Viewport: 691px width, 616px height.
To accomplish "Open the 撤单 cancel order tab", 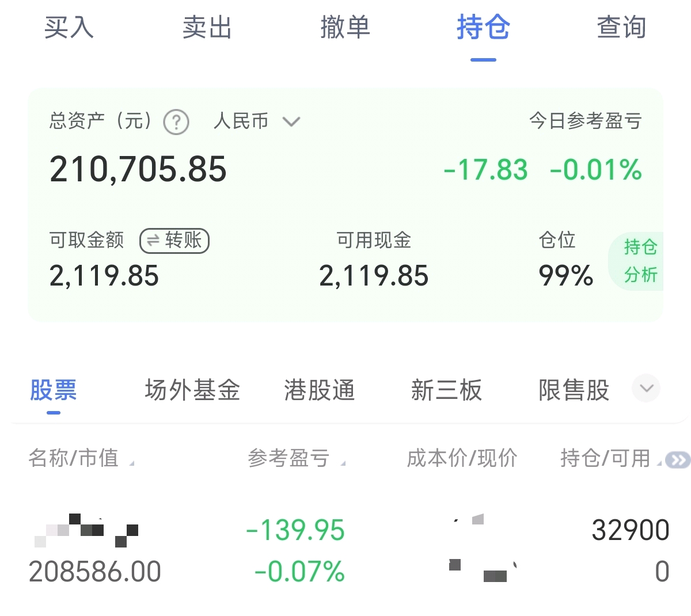I will click(345, 28).
